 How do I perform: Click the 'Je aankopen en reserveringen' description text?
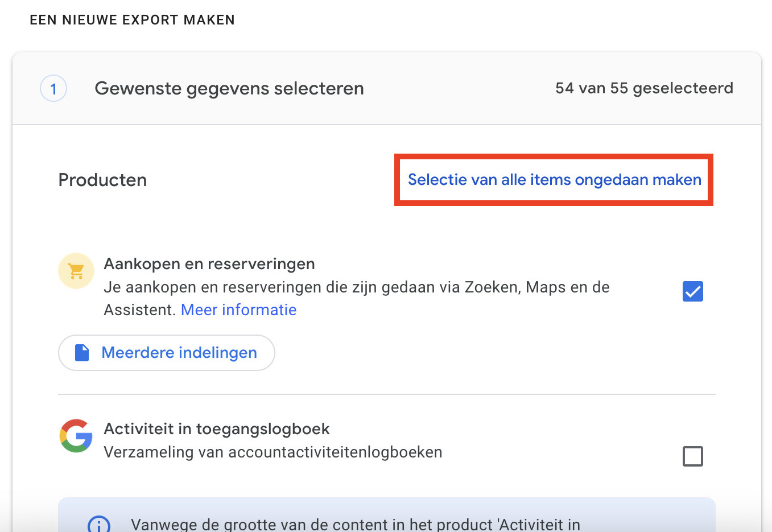tap(356, 287)
